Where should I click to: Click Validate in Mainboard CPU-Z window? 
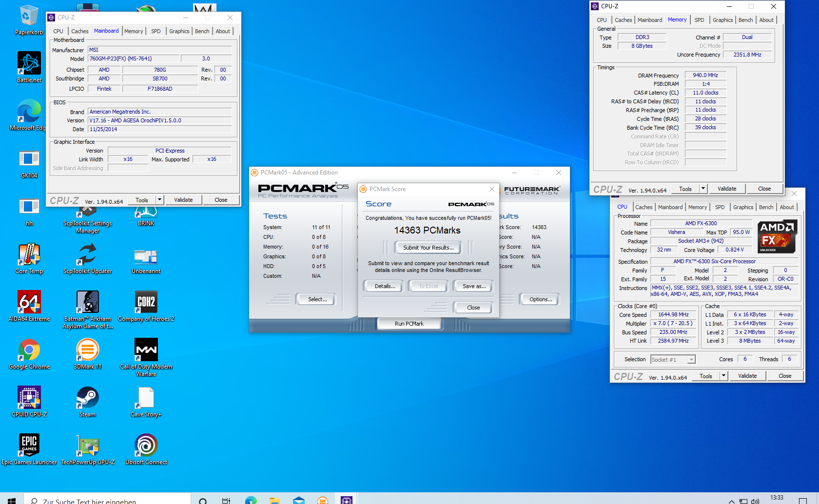(183, 200)
